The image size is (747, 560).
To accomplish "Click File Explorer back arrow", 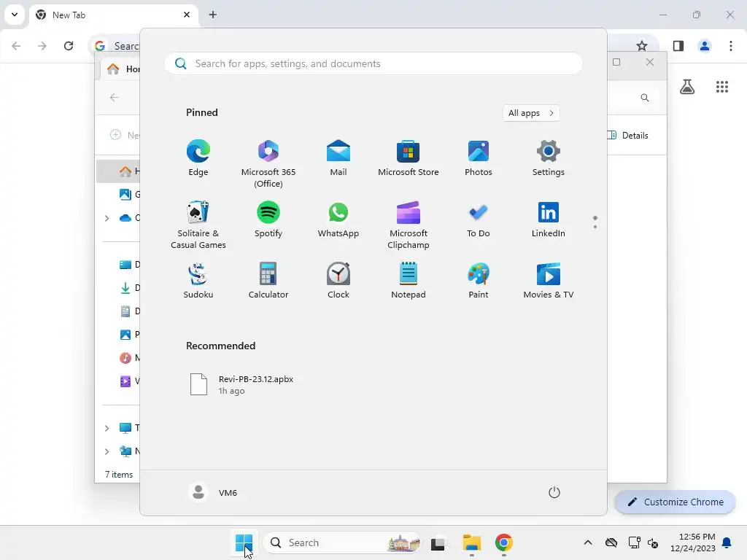I will coord(115,97).
